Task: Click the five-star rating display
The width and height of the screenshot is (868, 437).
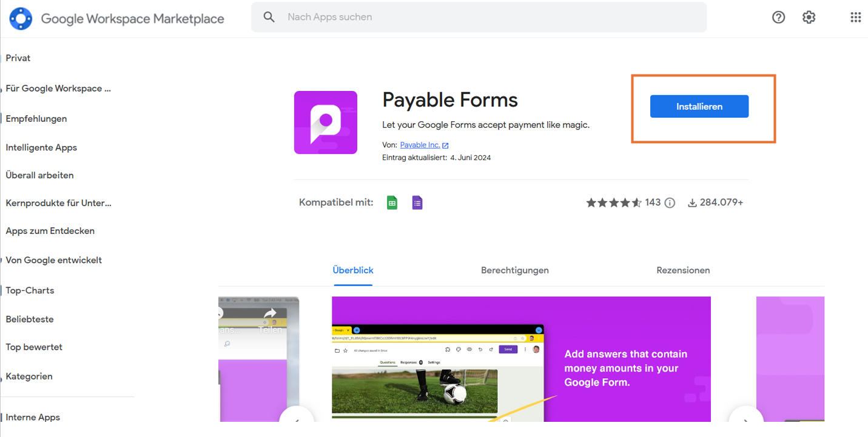Action: tap(614, 202)
